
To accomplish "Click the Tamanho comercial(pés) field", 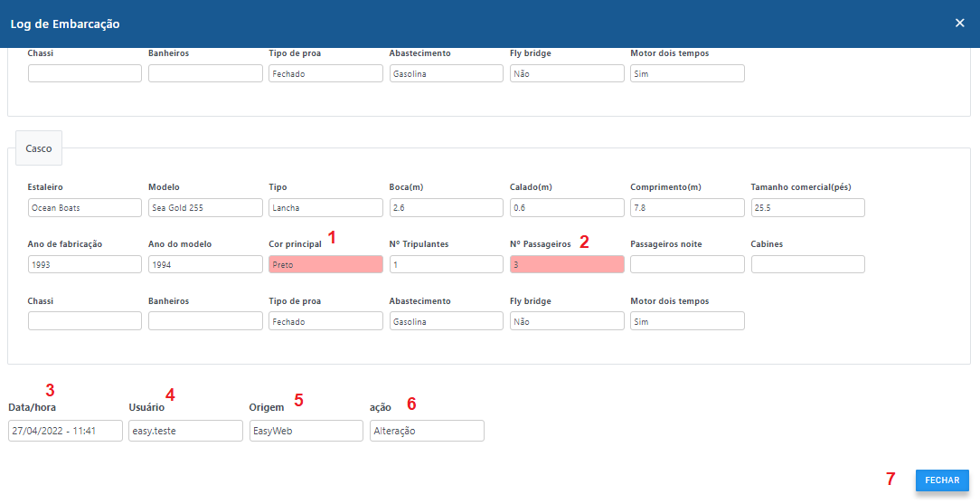I will tap(807, 208).
